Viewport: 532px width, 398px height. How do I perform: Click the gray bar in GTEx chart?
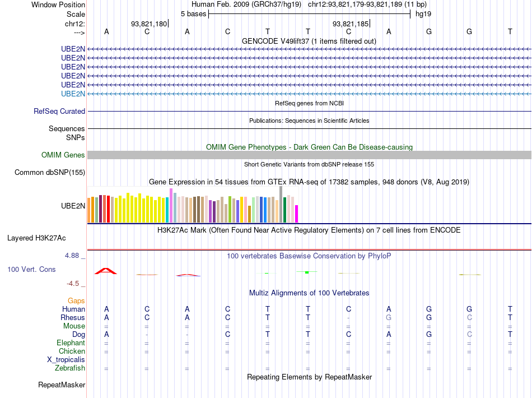pyautogui.click(x=281, y=205)
